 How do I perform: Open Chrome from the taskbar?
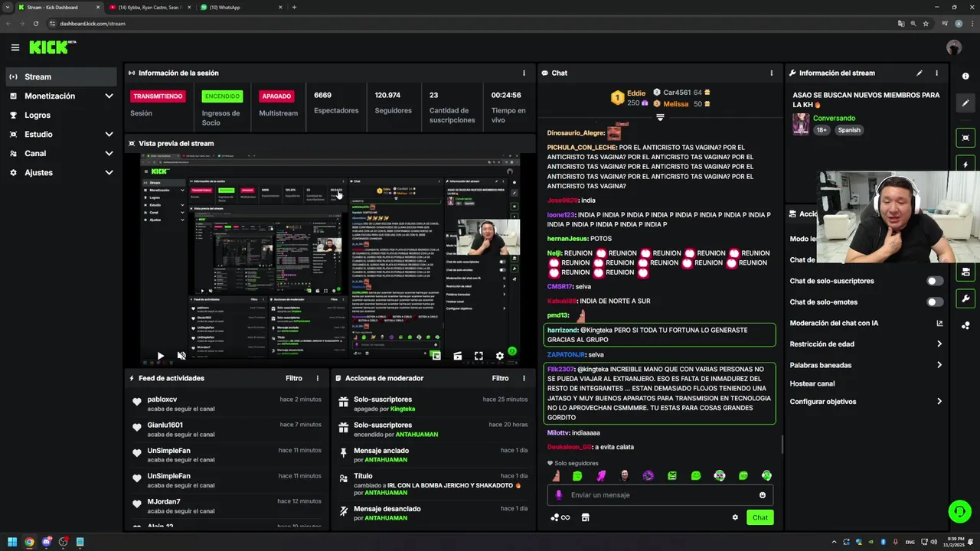(x=29, y=542)
